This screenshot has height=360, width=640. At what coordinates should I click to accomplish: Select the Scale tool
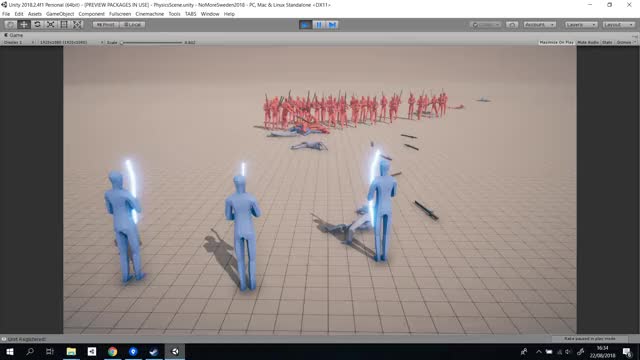coord(51,24)
